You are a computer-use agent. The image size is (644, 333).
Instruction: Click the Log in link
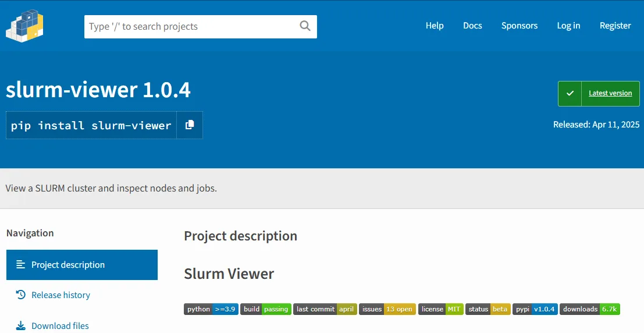click(x=568, y=26)
